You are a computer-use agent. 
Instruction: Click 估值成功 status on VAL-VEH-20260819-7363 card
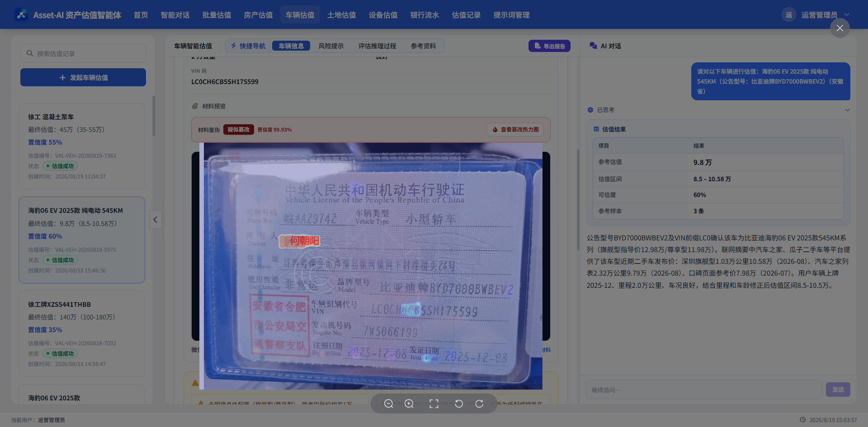pos(60,166)
